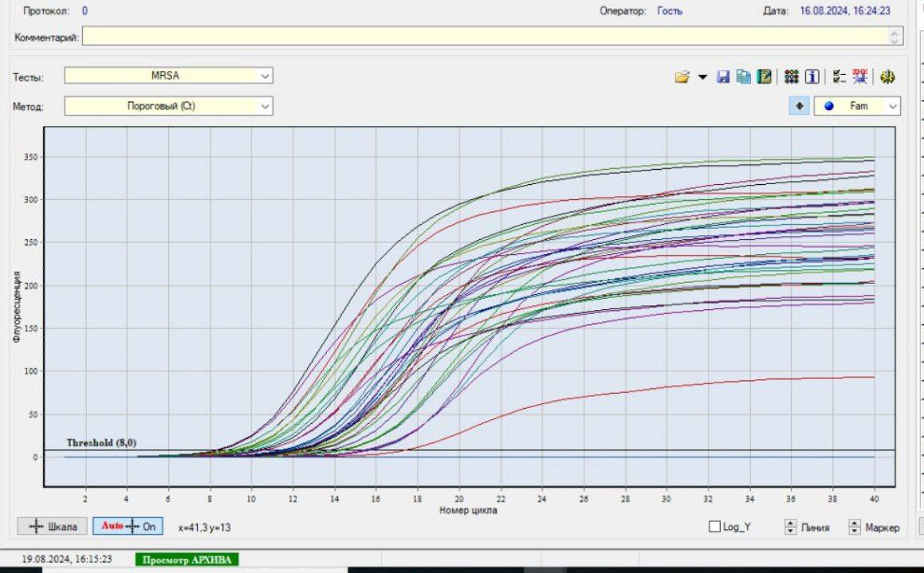Open the colored dots well-grid icon
The width and height of the screenshot is (924, 573).
tap(791, 77)
